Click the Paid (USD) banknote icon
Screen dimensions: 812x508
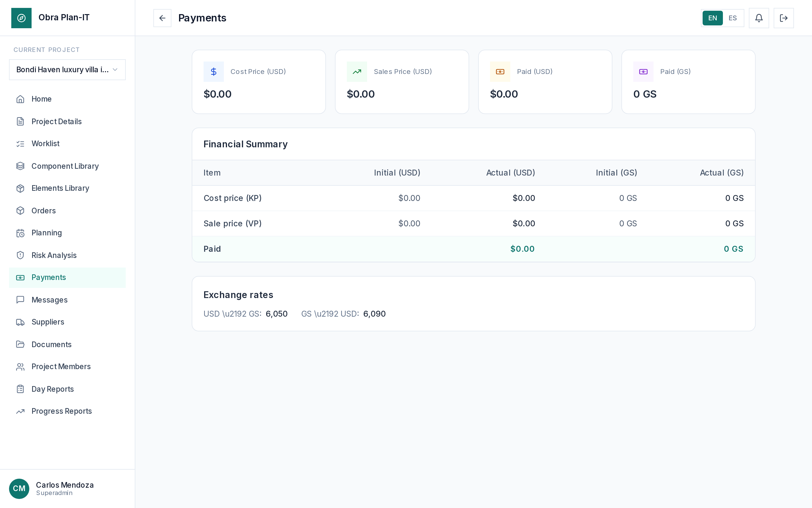coord(500,72)
